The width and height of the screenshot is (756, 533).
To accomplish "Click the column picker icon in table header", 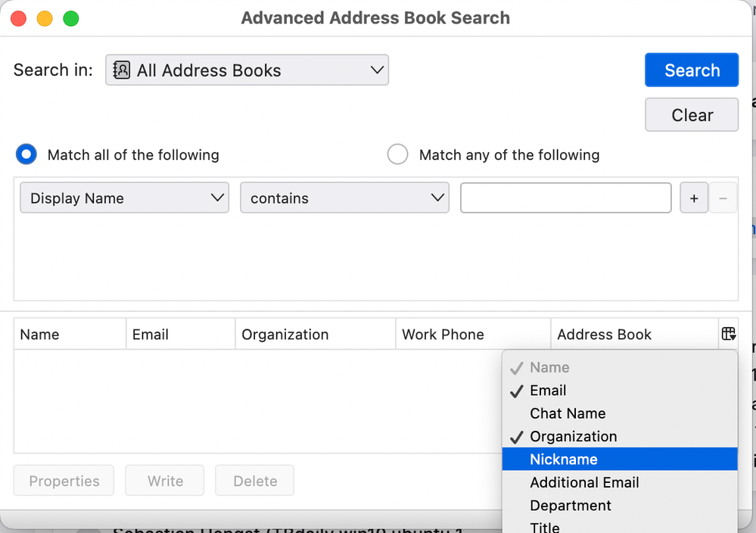I will pos(728,334).
